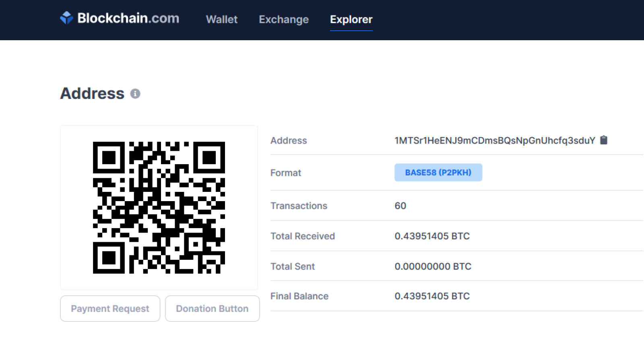Select the Explorer tab
Image resolution: width=644 pixels, height=362 pixels.
point(351,19)
